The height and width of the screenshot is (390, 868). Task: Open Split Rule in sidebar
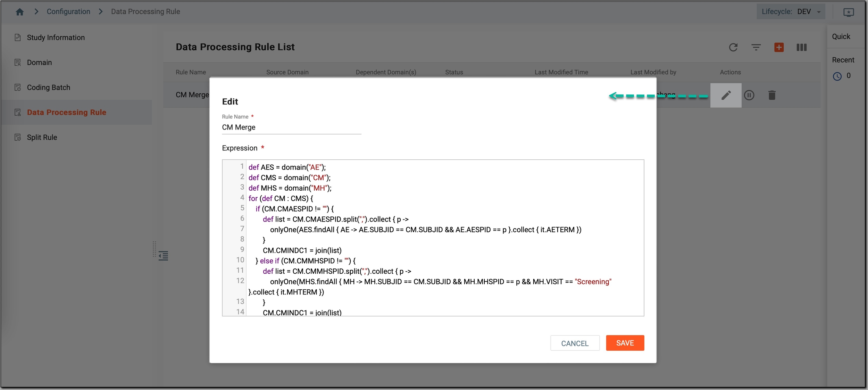[x=42, y=138]
